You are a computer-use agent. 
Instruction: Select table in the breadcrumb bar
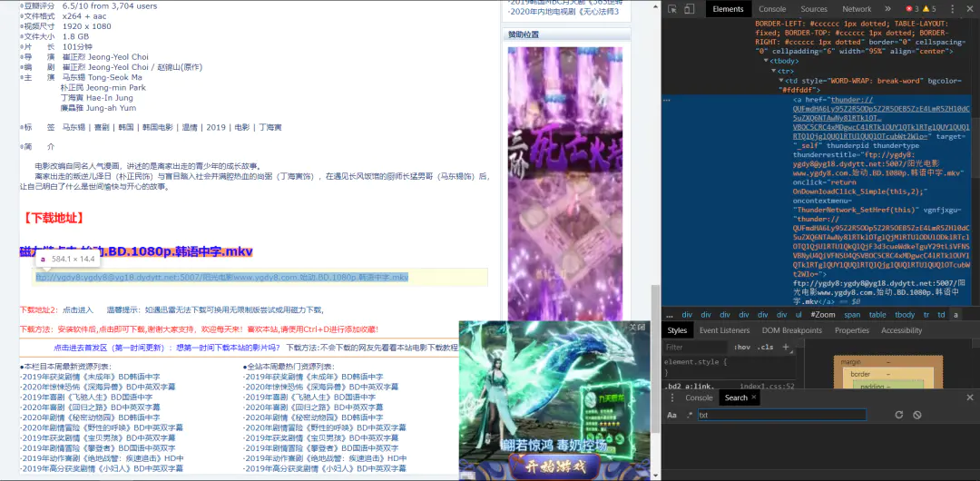pyautogui.click(x=877, y=315)
